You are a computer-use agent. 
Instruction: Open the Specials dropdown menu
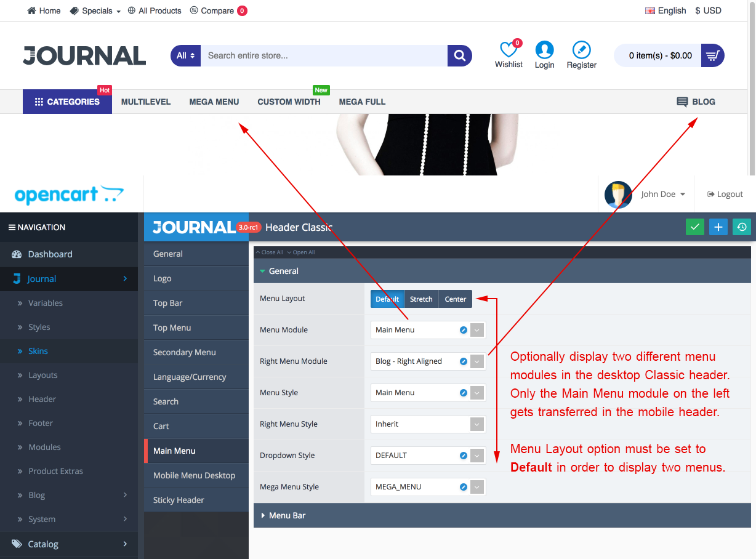coord(95,10)
